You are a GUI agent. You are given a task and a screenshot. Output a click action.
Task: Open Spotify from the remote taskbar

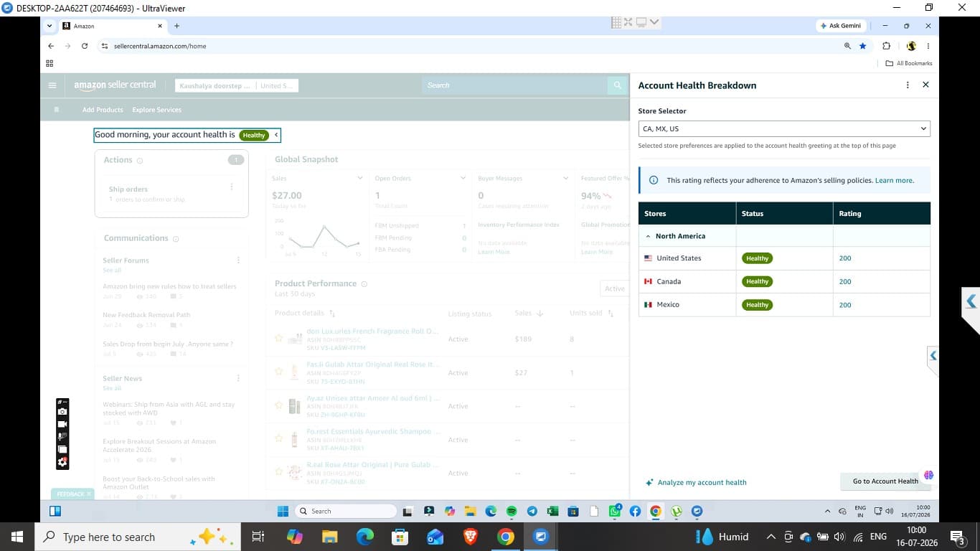pos(512,511)
